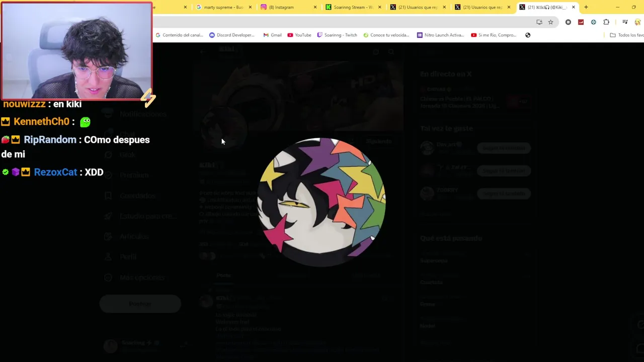
Task: Switch to the marty supreme Google search tab
Action: tap(219, 7)
